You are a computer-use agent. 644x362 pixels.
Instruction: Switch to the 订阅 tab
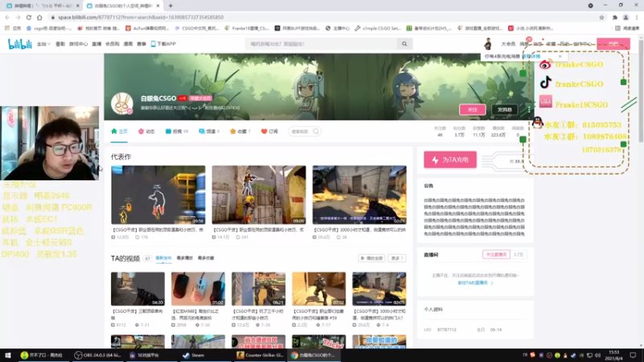(270, 131)
